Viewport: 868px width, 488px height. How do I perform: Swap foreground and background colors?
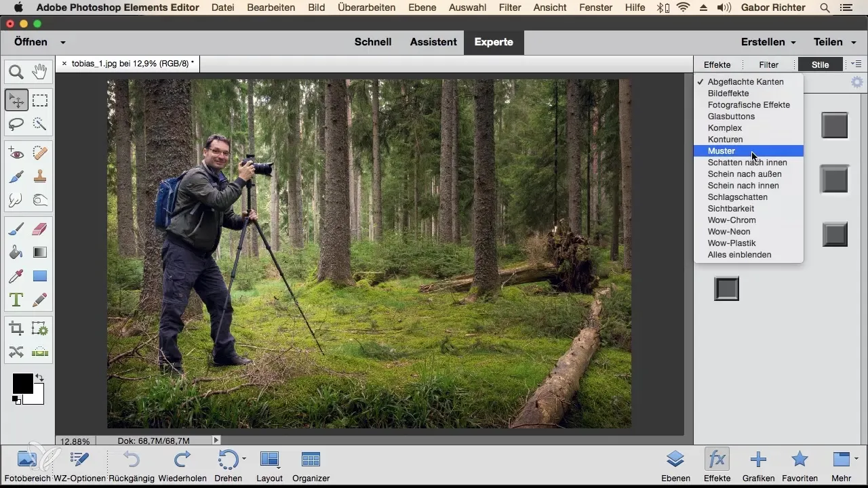[39, 378]
